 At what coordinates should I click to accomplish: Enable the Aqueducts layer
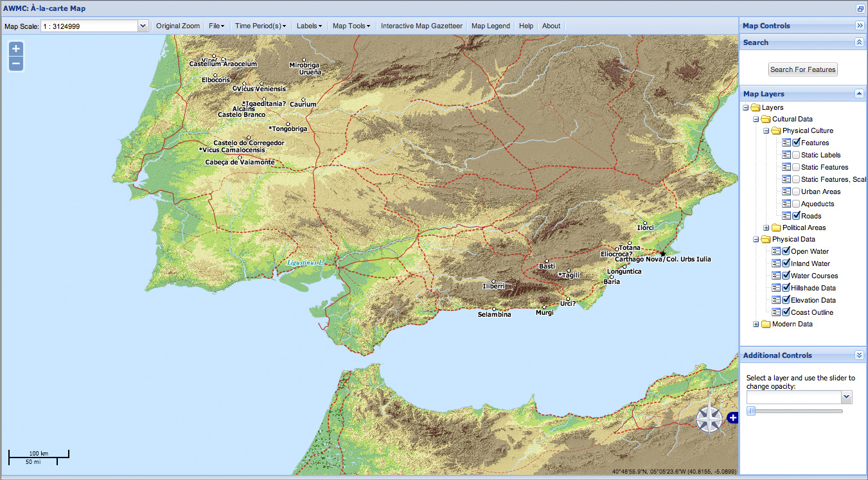pos(796,204)
